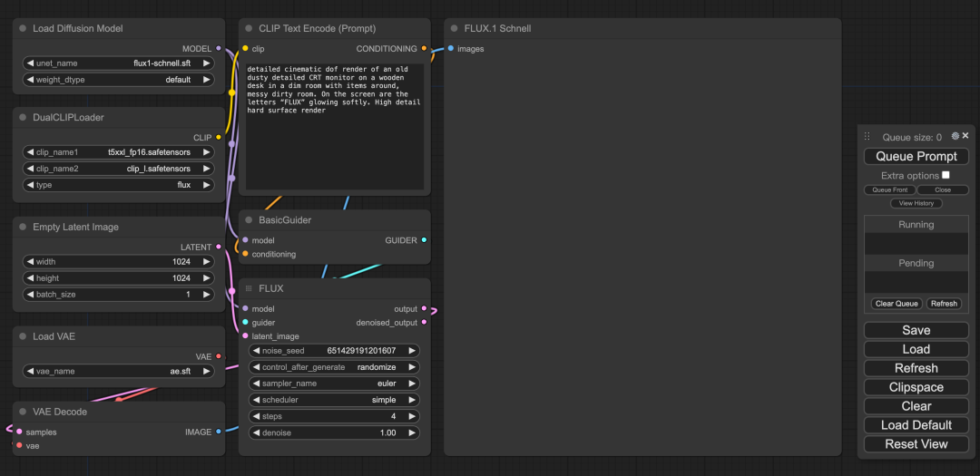Open the sampler_name combo box
The width and height of the screenshot is (980, 476).
coord(334,384)
